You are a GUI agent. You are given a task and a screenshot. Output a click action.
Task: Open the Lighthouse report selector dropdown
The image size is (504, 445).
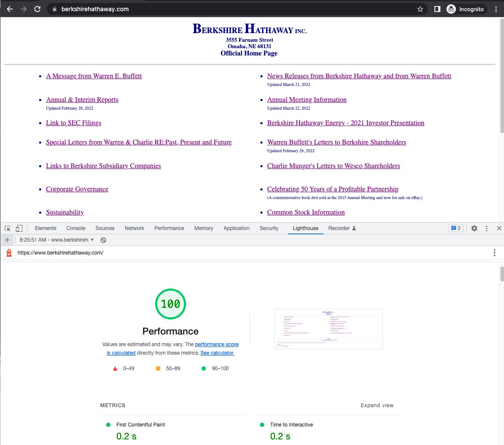tap(57, 240)
